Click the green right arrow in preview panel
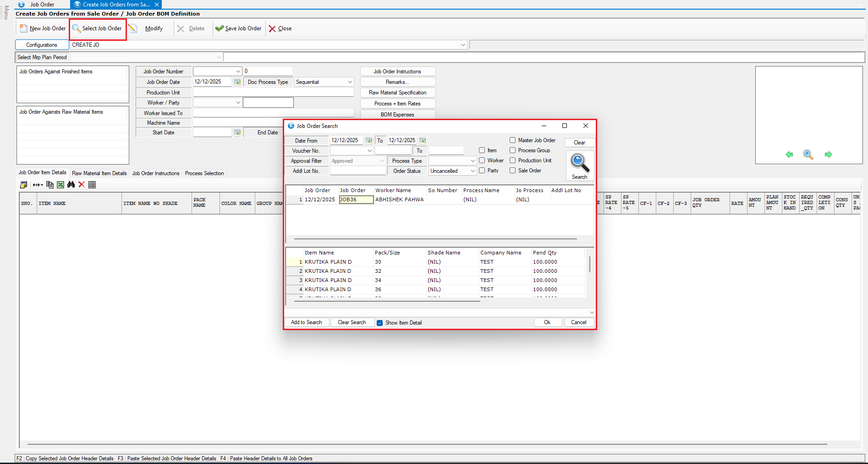Screen dimensions: 868x464 [828, 155]
